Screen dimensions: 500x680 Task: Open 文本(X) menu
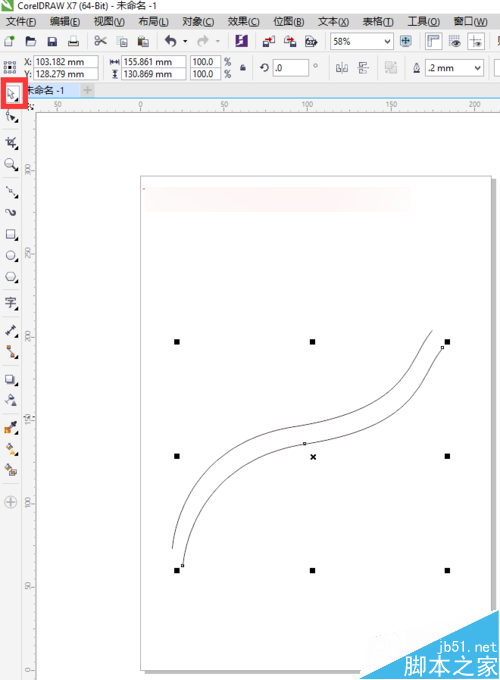click(333, 22)
